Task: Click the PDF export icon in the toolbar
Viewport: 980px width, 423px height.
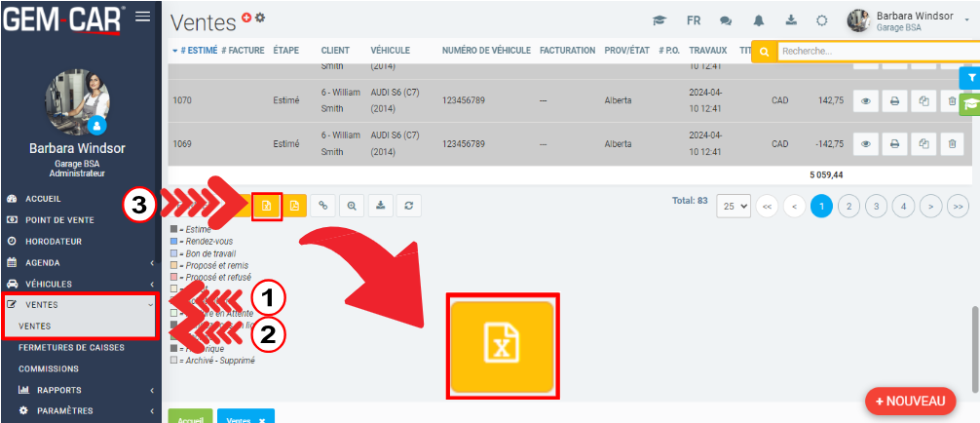Action: point(294,206)
